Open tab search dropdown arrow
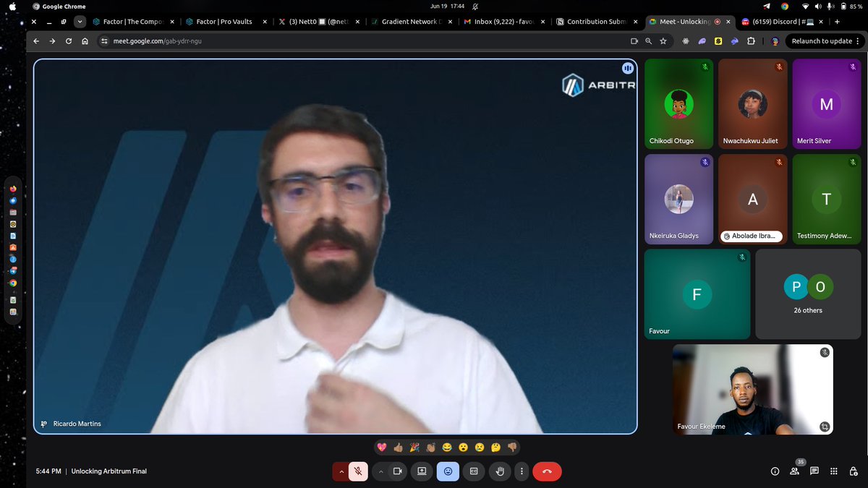The height and width of the screenshot is (488, 868). [x=80, y=22]
